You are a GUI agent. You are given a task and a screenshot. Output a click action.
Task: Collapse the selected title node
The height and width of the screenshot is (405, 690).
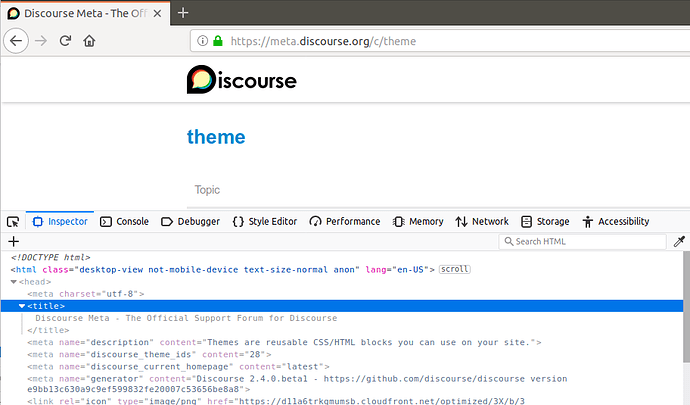[22, 306]
